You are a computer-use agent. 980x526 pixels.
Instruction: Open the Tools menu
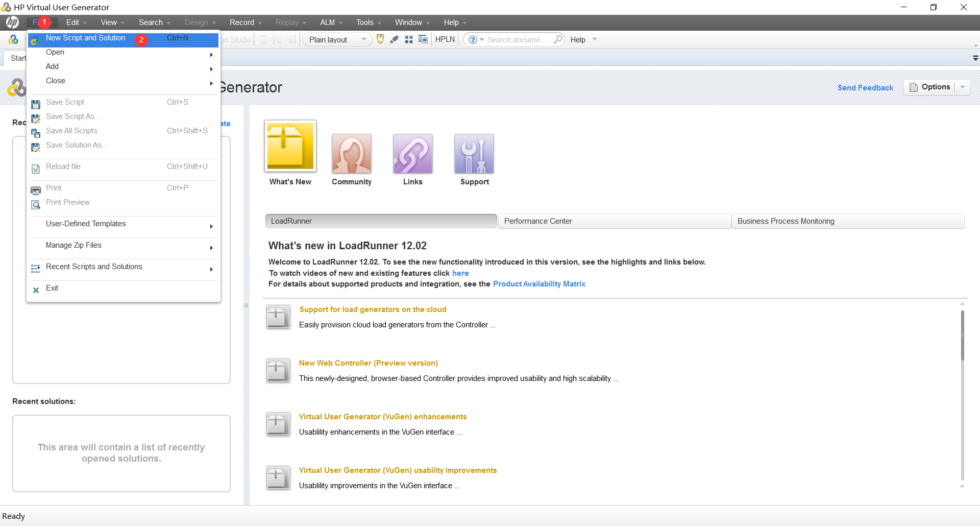coord(369,22)
